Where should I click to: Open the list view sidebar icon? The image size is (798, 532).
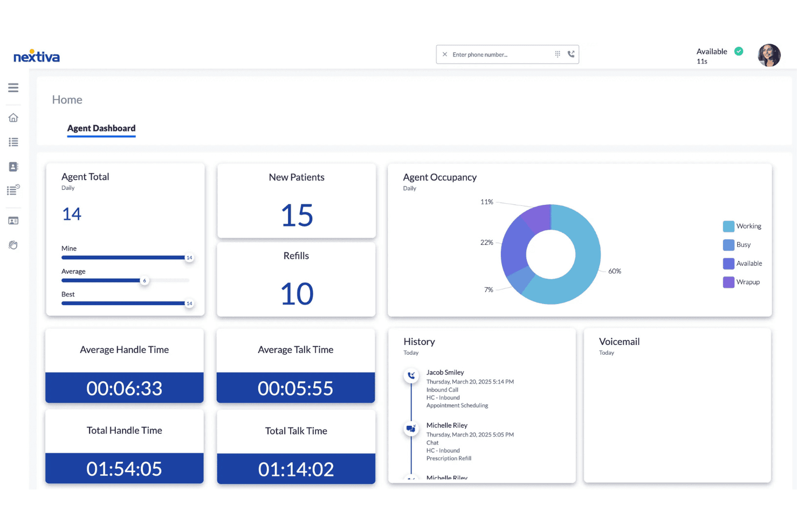tap(13, 142)
